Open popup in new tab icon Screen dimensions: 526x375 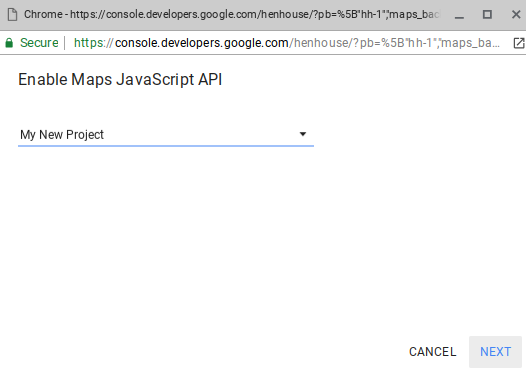519,43
